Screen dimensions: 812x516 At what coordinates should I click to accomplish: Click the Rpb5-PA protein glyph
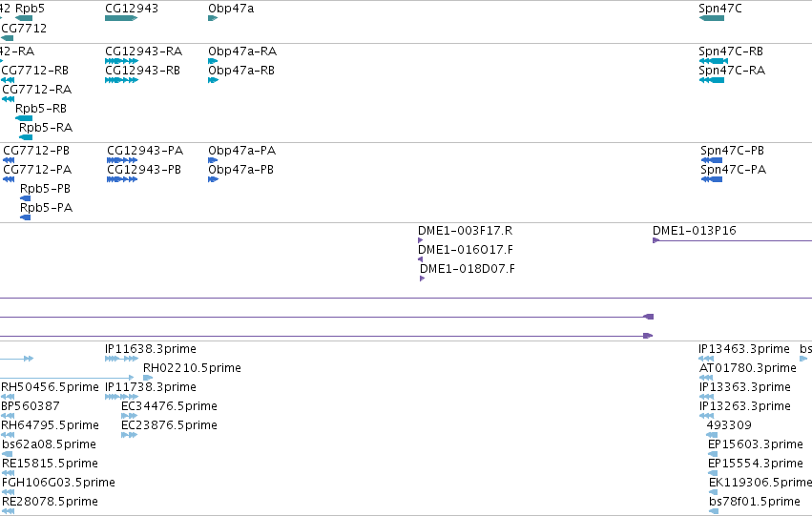pos(26,217)
